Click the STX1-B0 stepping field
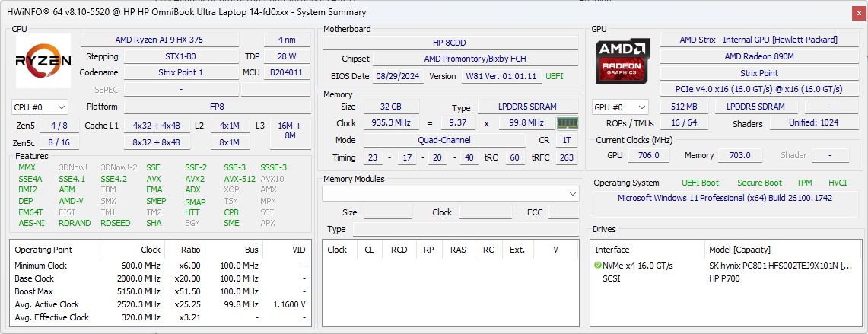 pyautogui.click(x=181, y=56)
